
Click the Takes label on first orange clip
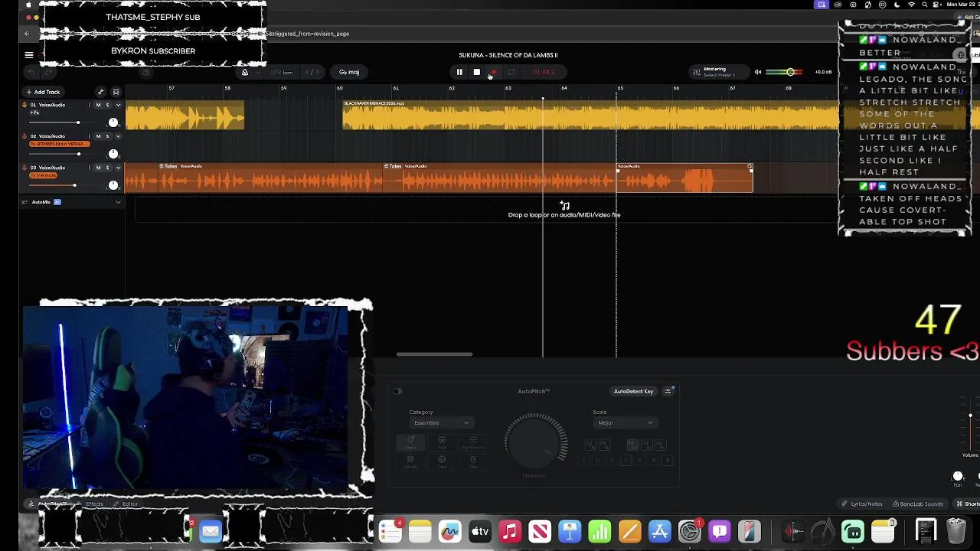pyautogui.click(x=170, y=166)
